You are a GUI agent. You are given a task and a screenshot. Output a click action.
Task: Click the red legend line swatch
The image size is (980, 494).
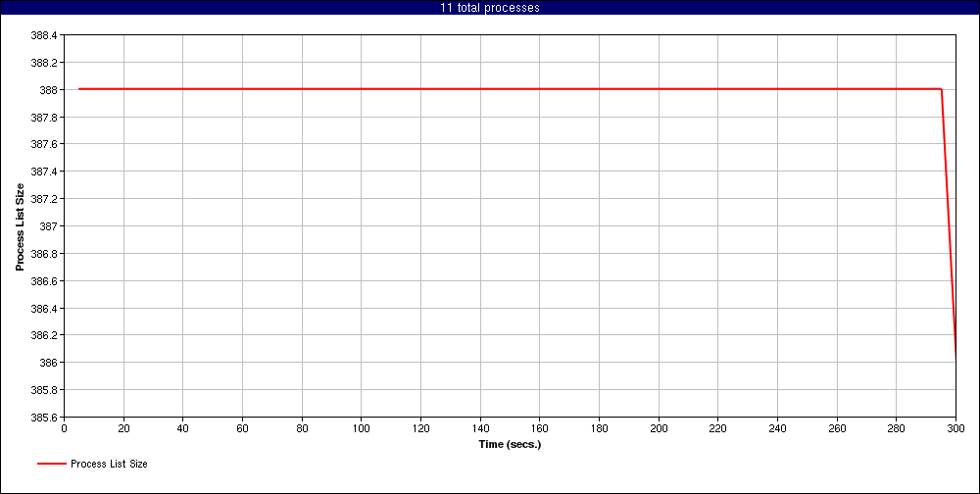[52, 464]
